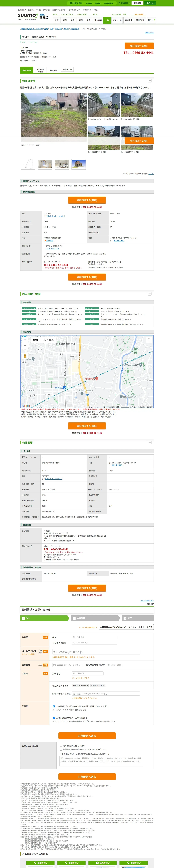Select the リフォーム navigation tab

tap(117, 20)
